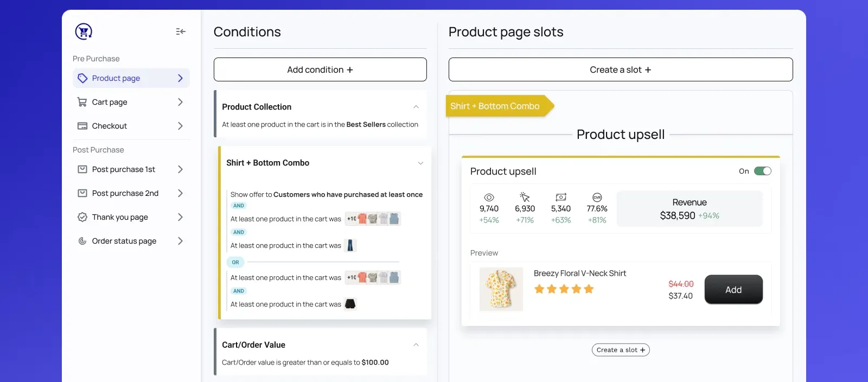868x382 pixels.
Task: Click the five-star rating of Breezy Floral Shirt
Action: [x=564, y=289]
